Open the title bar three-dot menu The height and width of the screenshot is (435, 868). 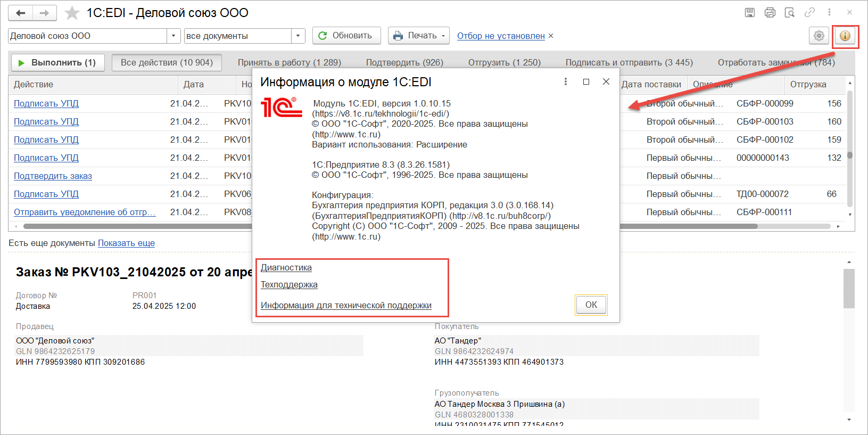pyautogui.click(x=829, y=12)
